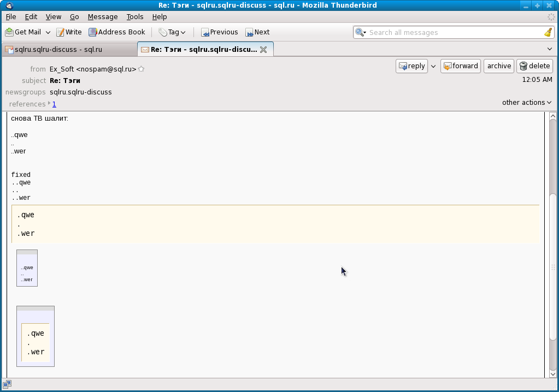Open the Message menu
The image size is (559, 392).
point(103,17)
